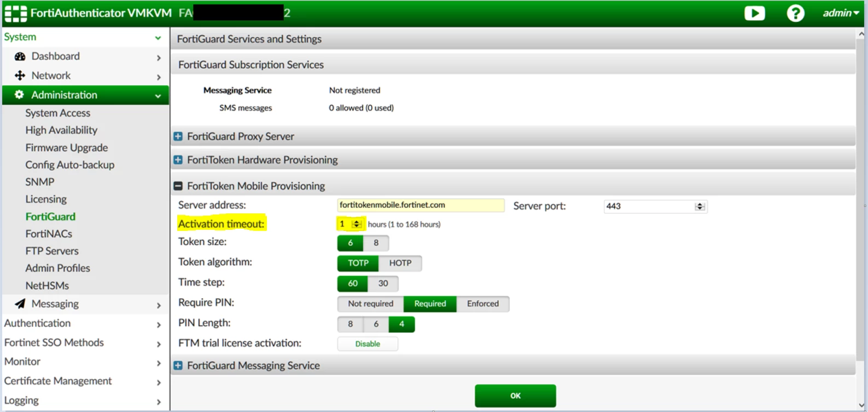Screen dimensions: 868x412
Task: Click the Not registered status text
Action: [x=354, y=90]
